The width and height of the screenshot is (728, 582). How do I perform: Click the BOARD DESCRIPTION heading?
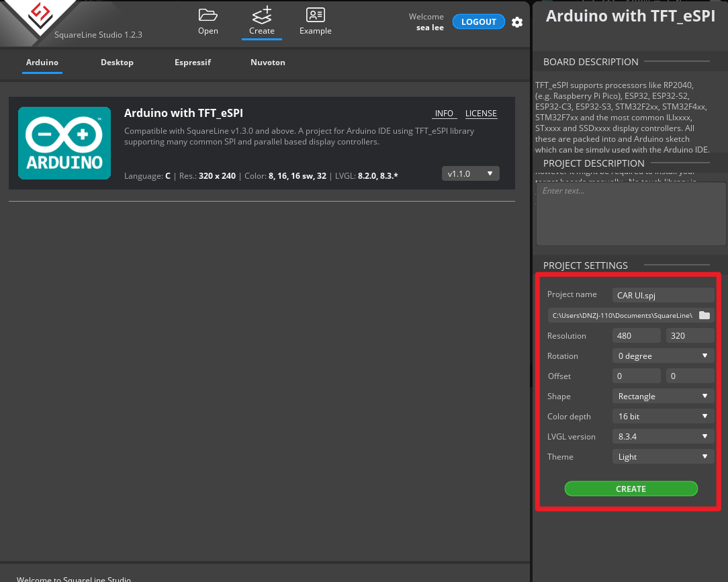click(x=590, y=62)
